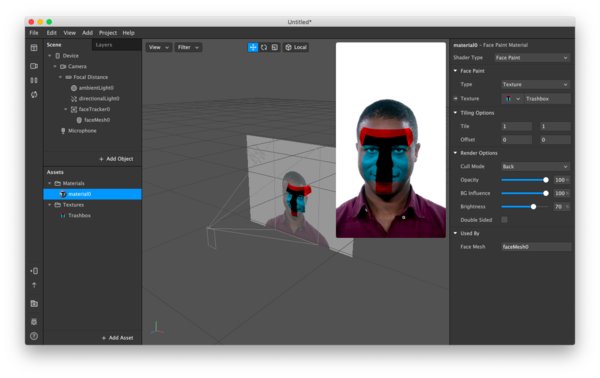The height and width of the screenshot is (378, 600).
Task: Collapse the Render Options section
Action: point(455,153)
